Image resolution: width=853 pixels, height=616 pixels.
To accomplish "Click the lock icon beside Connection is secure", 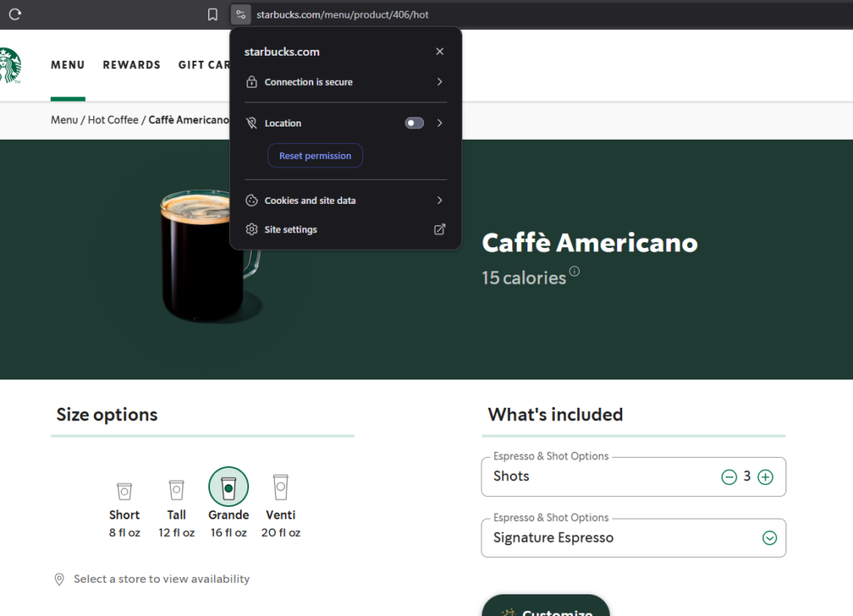I will [252, 82].
